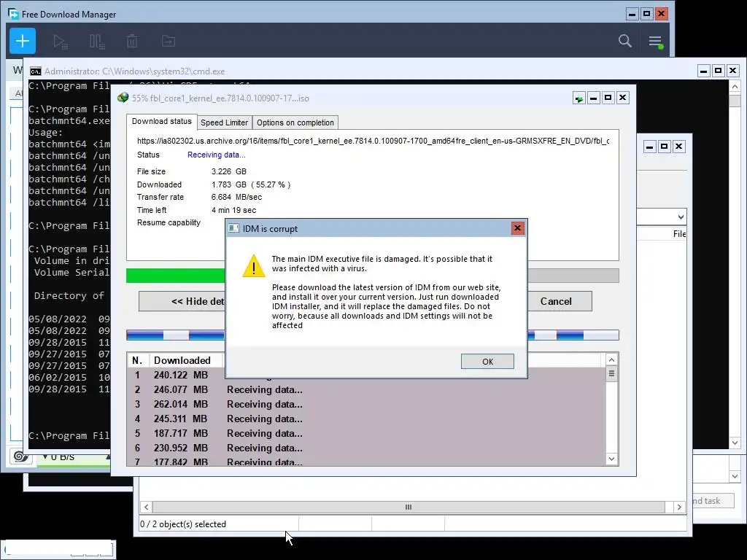Confirm the IDM corrupt dialog with OK
Viewport: 747px width, 560px height.
tap(487, 362)
